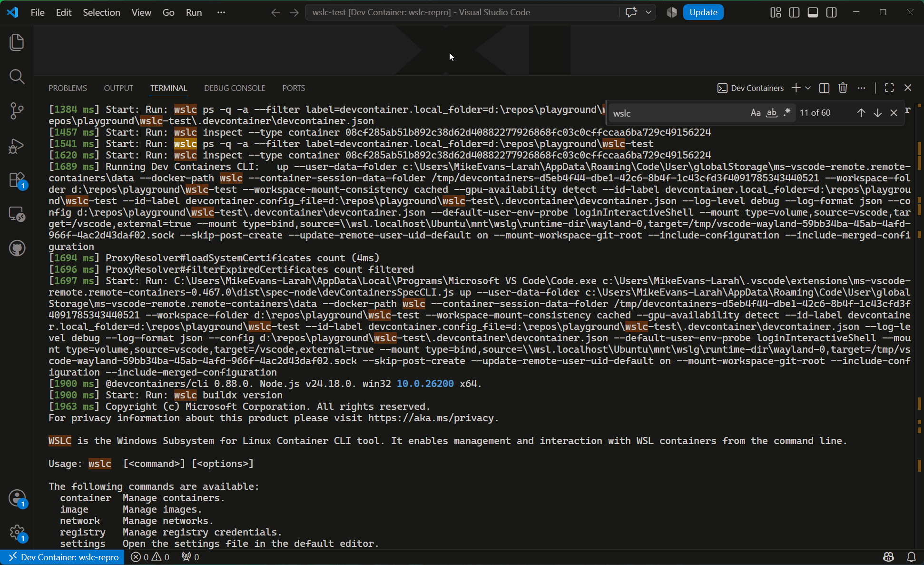Select the Dev Containers terminal label
The height and width of the screenshot is (565, 924).
[750, 88]
